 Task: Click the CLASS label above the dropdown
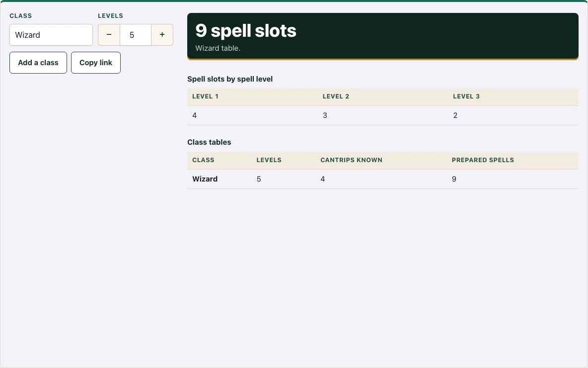21,16
